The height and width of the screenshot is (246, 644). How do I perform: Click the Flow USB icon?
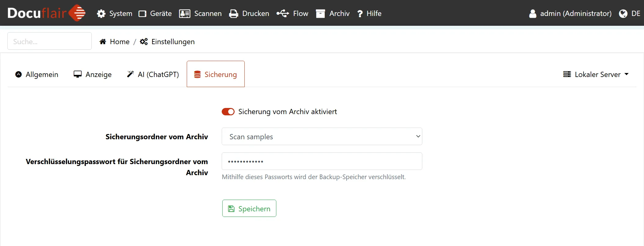click(x=283, y=13)
